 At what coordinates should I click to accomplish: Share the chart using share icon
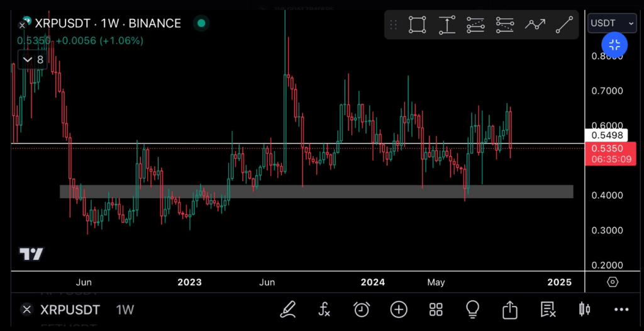coord(509,309)
